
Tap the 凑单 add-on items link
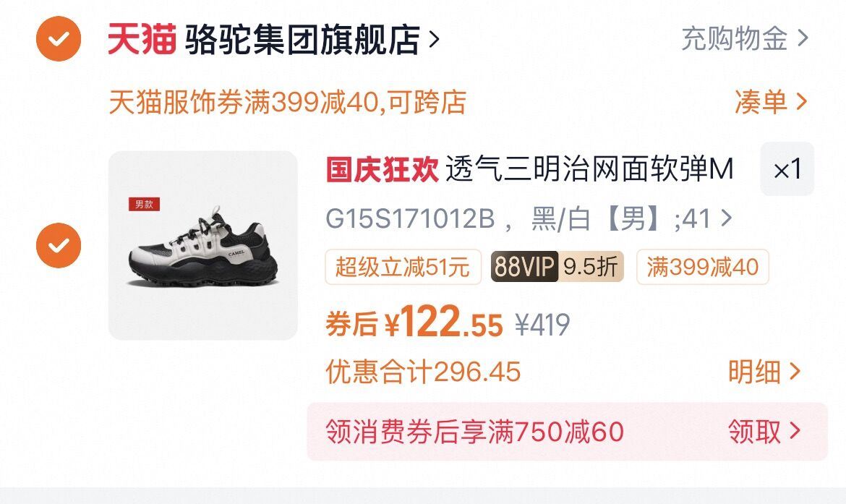tap(771, 101)
